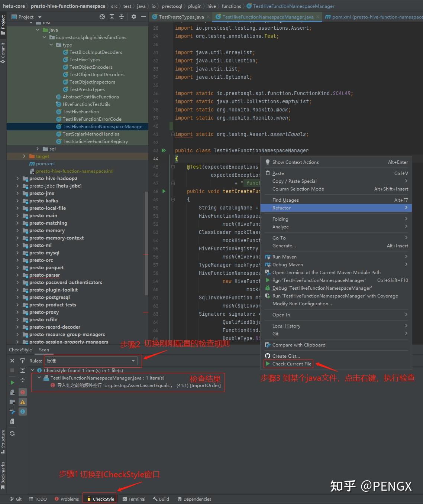Switch to pom.xml editor tab
The width and height of the screenshot is (423, 504).
[x=374, y=17]
